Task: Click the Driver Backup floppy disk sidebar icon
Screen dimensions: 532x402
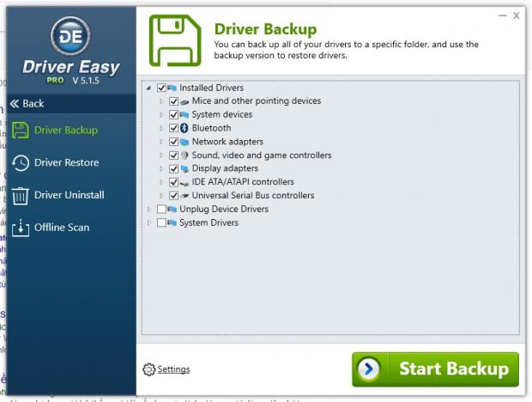Action: point(20,131)
